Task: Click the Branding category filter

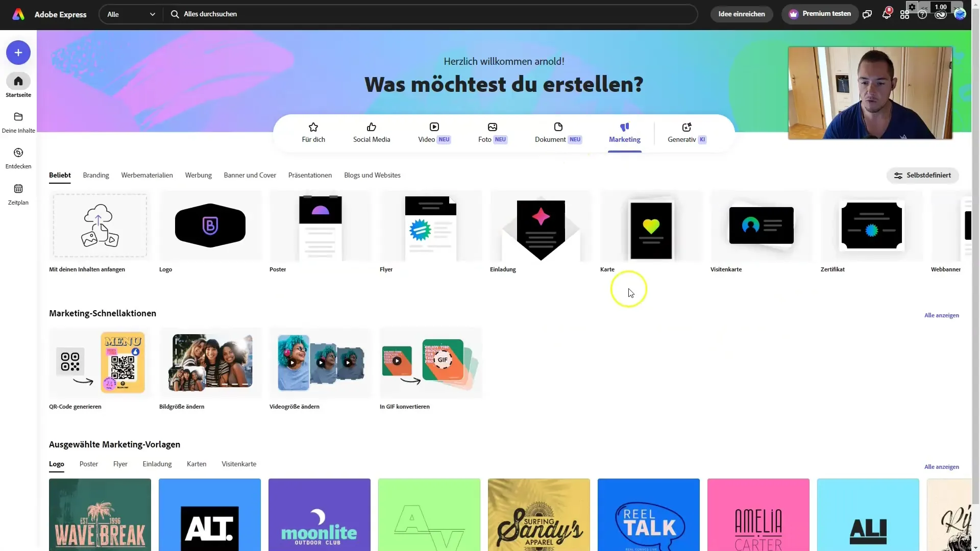Action: 95,175
